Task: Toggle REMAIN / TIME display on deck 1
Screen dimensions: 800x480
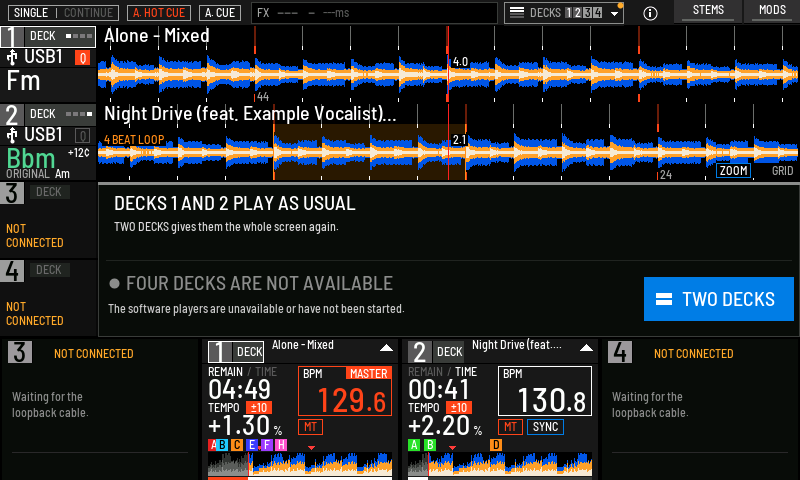Action: pyautogui.click(x=242, y=372)
